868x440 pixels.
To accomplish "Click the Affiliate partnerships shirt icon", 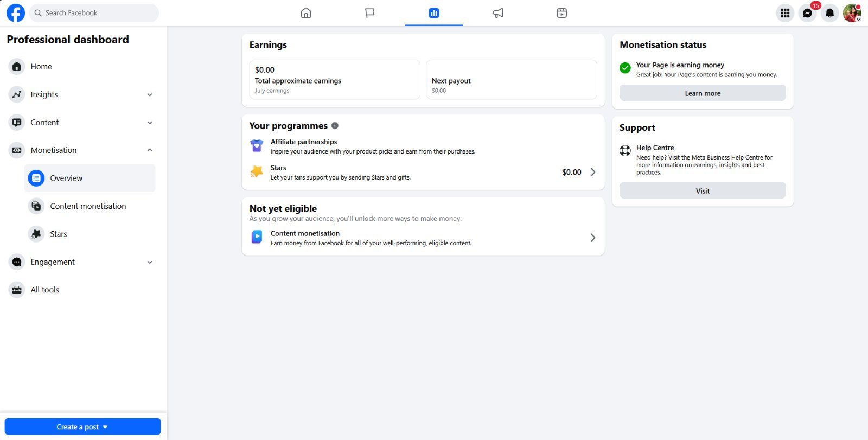I will (x=257, y=146).
